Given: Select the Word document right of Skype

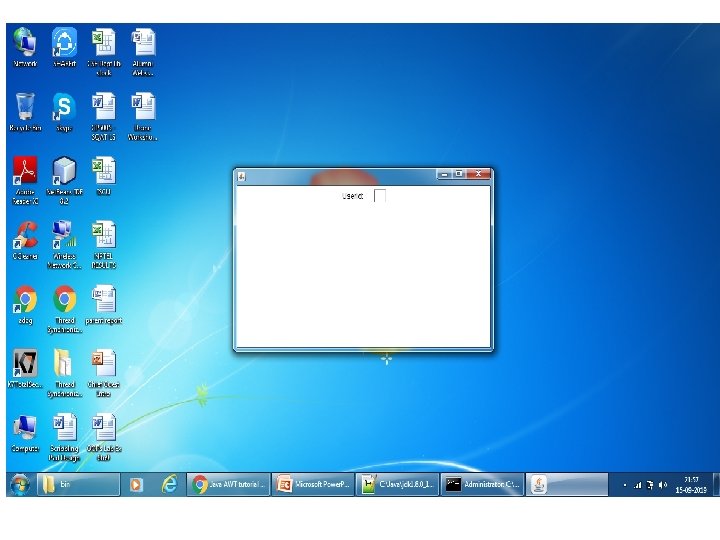Looking at the screenshot, I should pos(104,116).
